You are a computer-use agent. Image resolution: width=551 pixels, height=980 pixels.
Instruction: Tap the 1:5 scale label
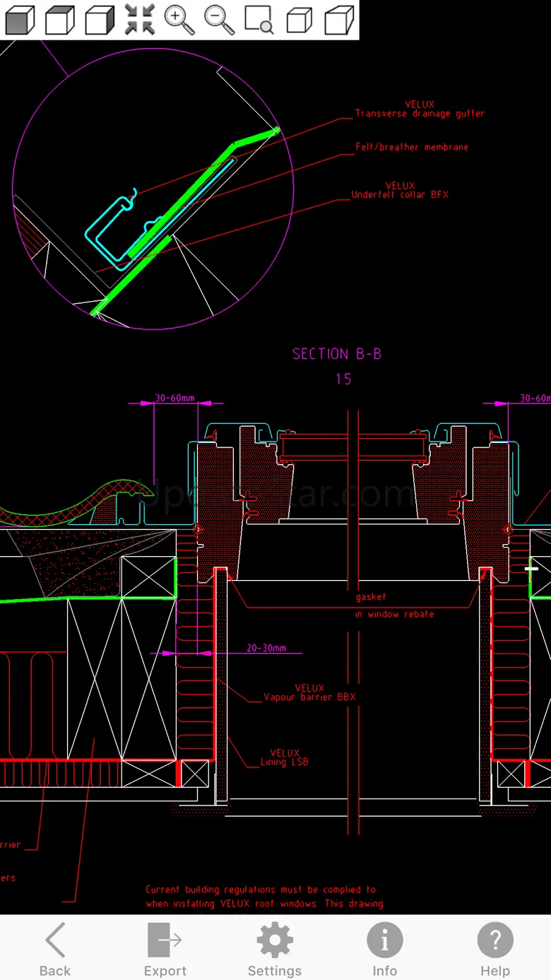(x=343, y=379)
